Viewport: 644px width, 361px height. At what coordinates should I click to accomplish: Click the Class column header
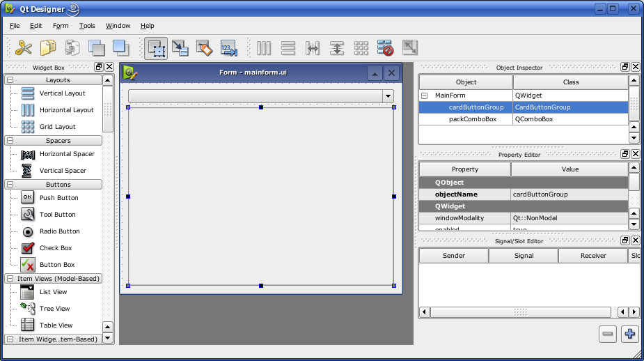(571, 82)
